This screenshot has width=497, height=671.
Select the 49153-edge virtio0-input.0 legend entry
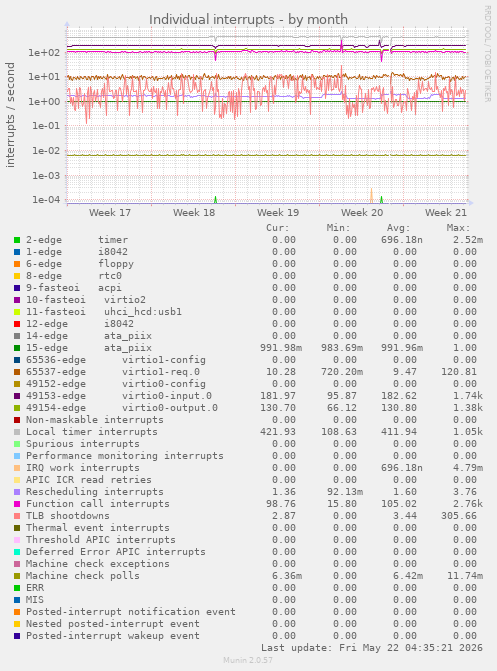click(x=119, y=396)
